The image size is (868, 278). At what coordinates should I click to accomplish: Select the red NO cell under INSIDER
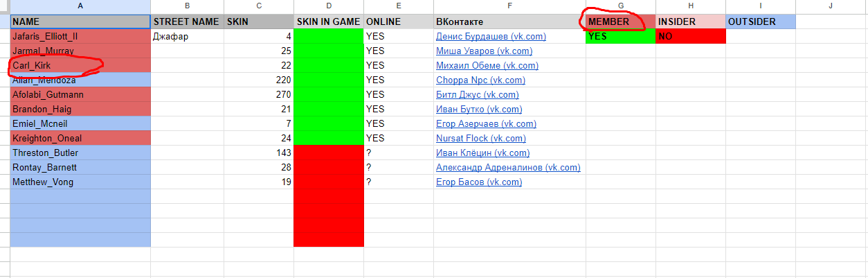coord(690,37)
